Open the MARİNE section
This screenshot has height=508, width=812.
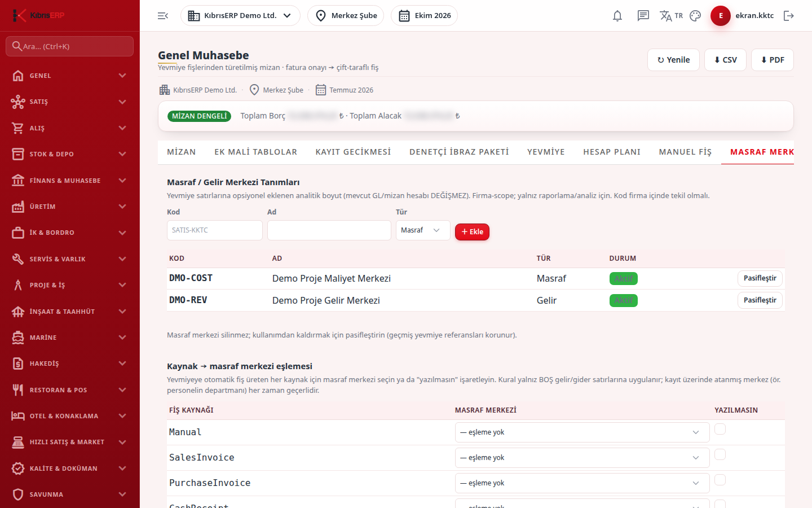pos(70,338)
